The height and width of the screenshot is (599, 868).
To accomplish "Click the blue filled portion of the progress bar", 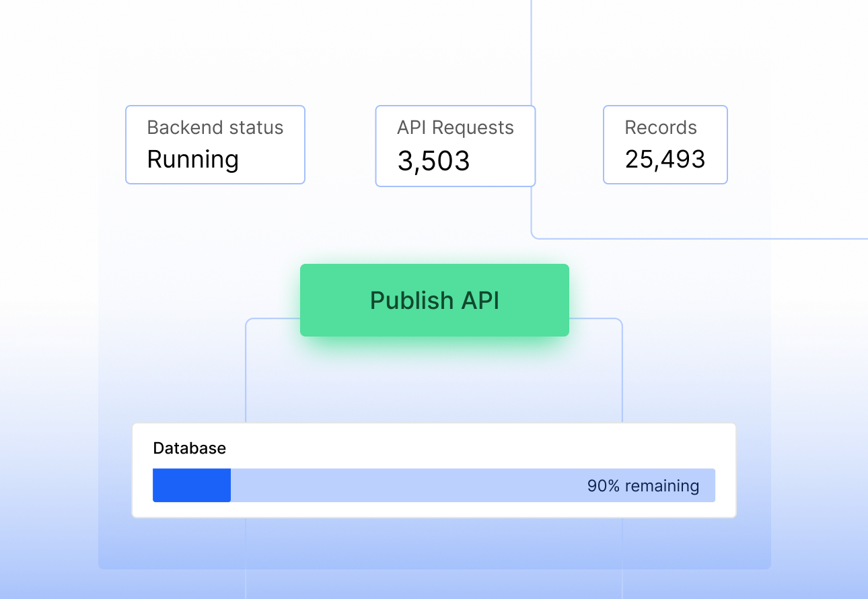I will pos(191,485).
